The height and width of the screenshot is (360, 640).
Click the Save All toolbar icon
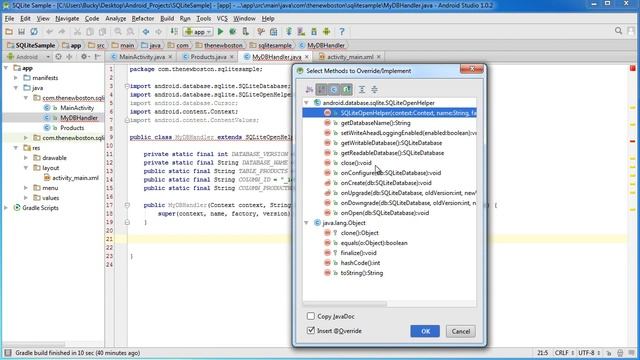(x=21, y=31)
